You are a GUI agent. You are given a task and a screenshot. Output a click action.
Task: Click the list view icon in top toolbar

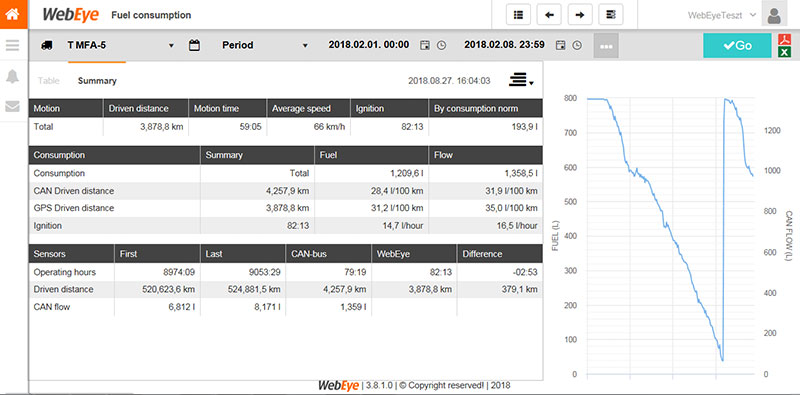[x=518, y=15]
